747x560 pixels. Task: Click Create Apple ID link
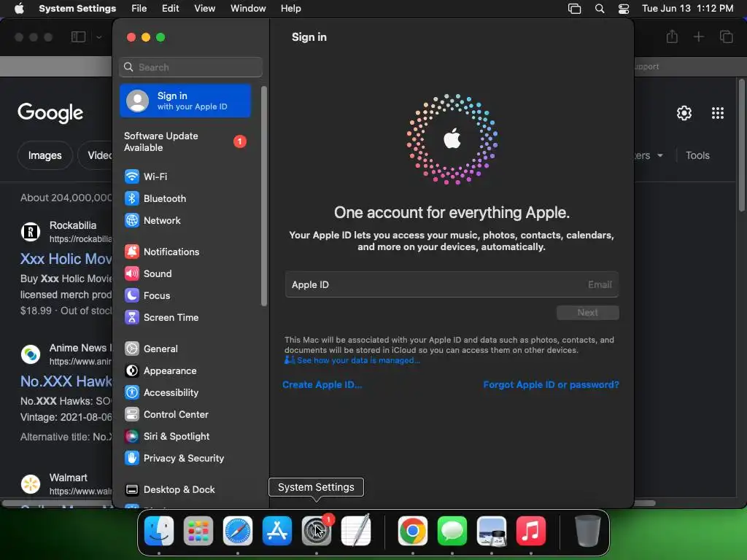click(322, 385)
